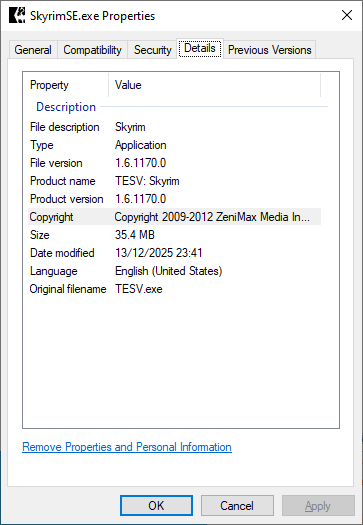Open Remove Properties and Personal Information link

point(127,447)
